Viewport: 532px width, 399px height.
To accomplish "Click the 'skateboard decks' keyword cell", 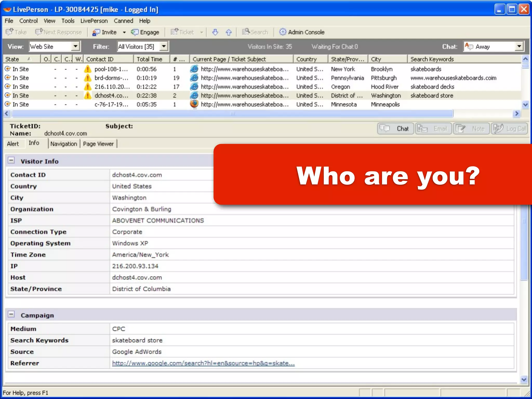I will (432, 87).
